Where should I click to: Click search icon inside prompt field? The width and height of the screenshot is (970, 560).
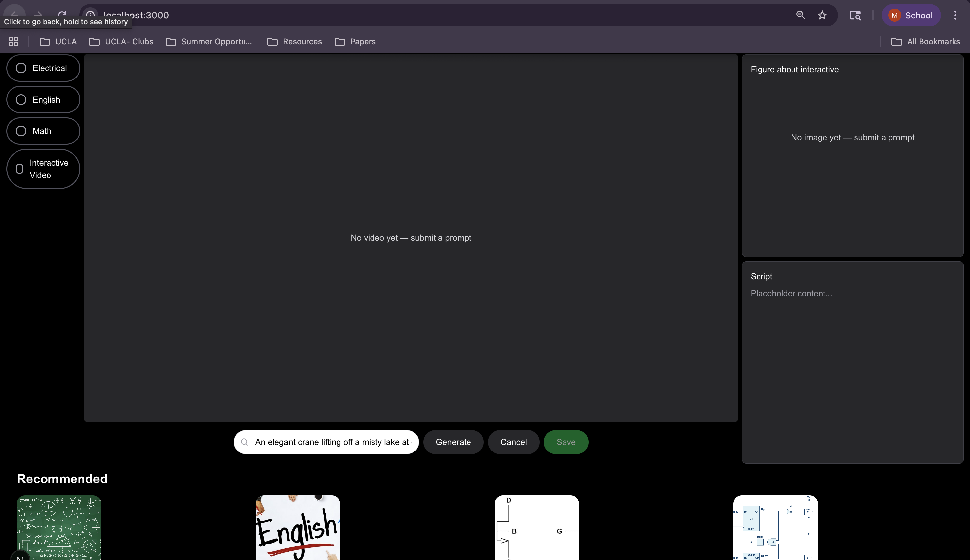[x=244, y=442]
